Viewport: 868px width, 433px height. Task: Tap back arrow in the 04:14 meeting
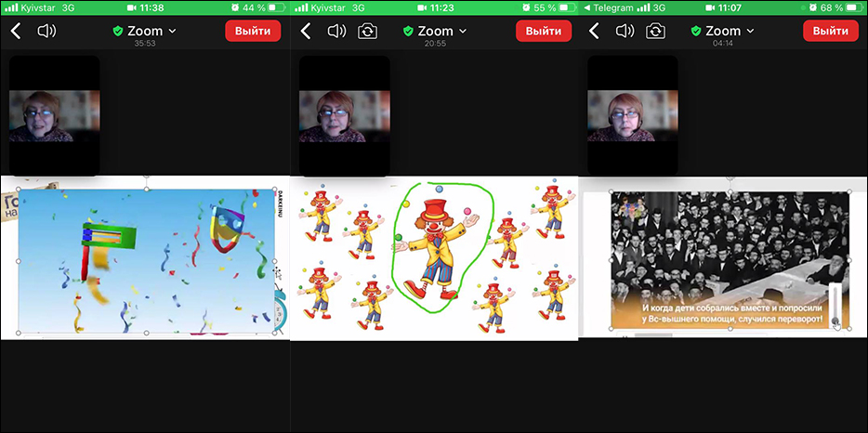pyautogui.click(x=595, y=31)
